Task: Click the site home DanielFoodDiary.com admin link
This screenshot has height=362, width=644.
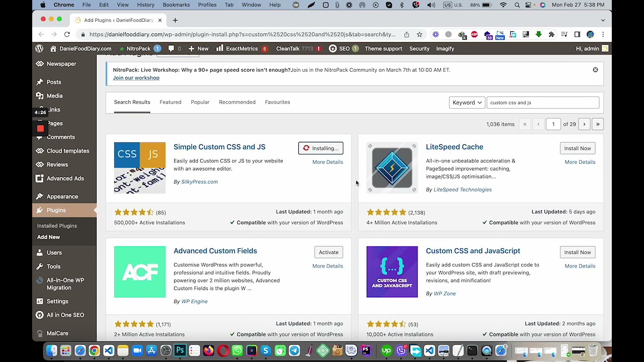Action: coord(80,49)
